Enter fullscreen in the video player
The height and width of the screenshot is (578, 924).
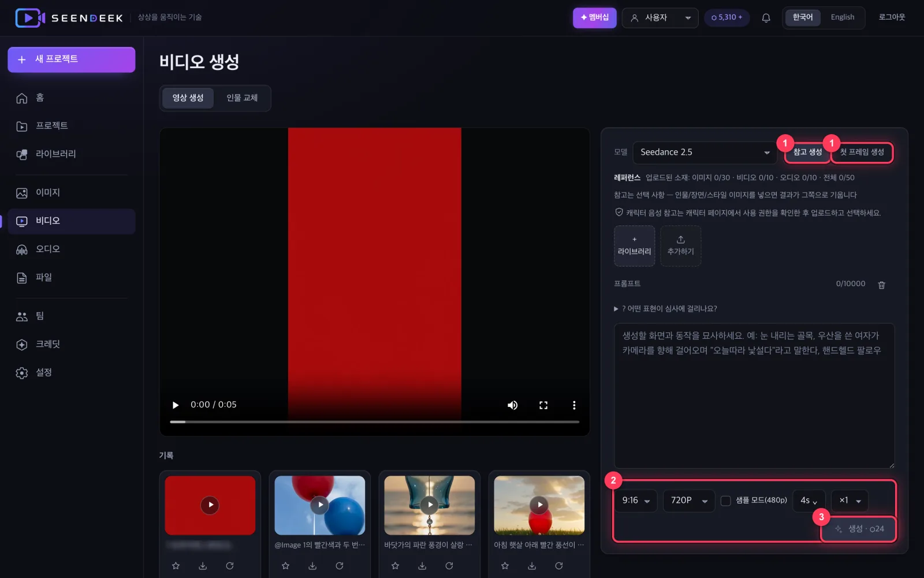[x=543, y=405]
